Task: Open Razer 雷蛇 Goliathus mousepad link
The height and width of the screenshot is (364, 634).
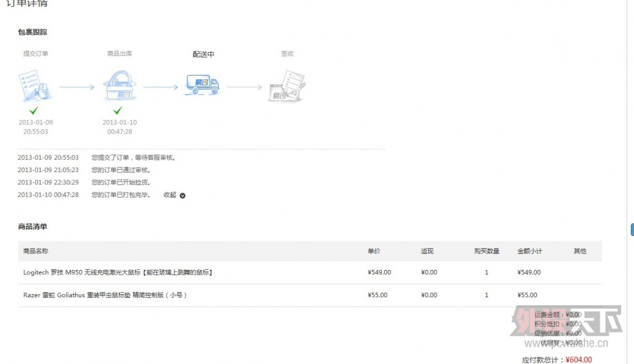Action: pyautogui.click(x=105, y=295)
